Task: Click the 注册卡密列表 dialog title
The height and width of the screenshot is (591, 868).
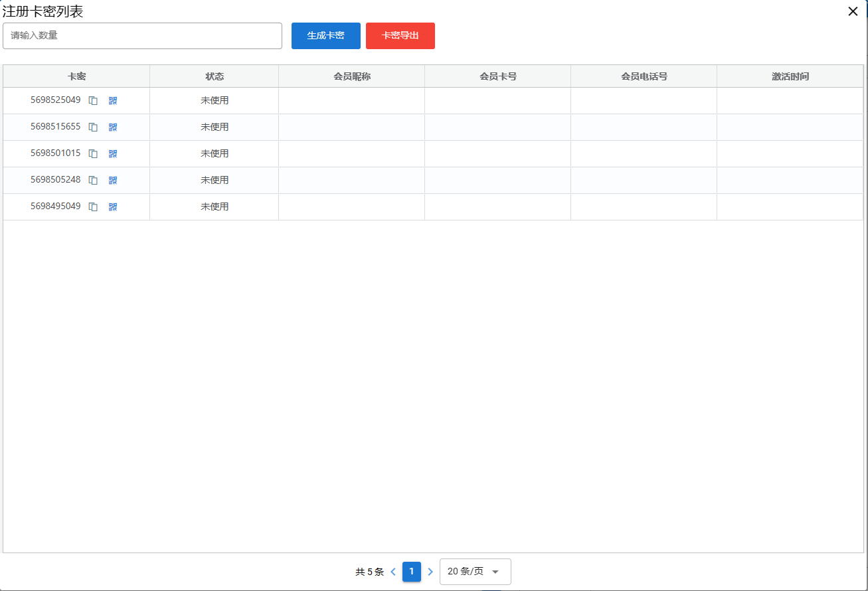Action: click(x=43, y=11)
